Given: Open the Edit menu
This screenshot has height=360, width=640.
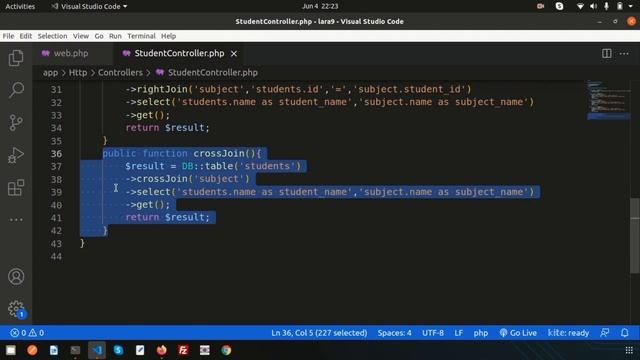Looking at the screenshot, I should (x=26, y=36).
